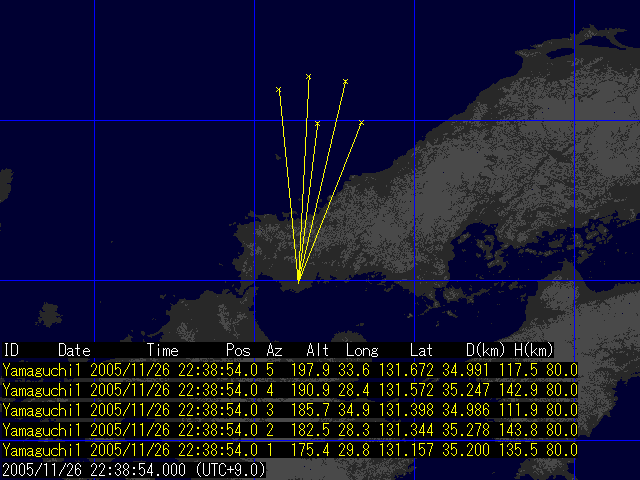Click the yellow x marker nearest the coastline center
640x480 pixels.
tap(317, 124)
